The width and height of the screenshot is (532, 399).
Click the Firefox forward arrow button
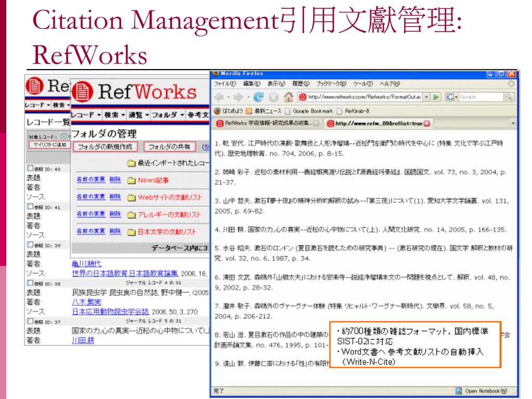click(x=238, y=97)
